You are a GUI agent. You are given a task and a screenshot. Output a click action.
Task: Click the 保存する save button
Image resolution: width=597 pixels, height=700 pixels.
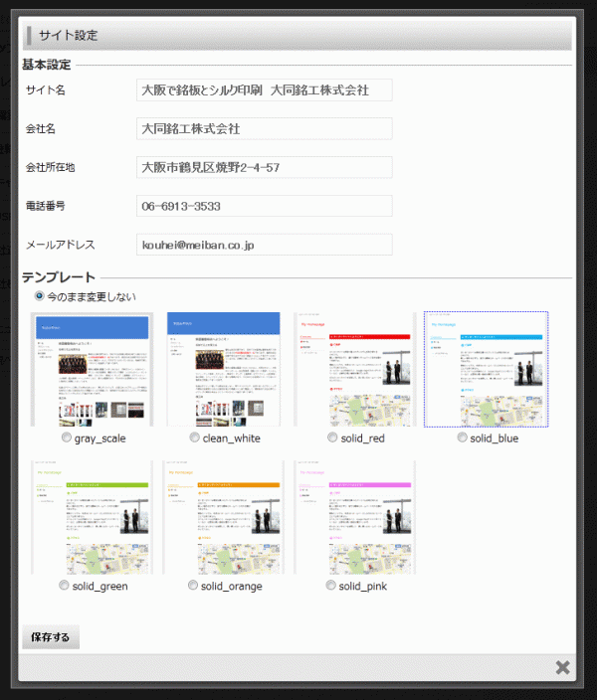(x=51, y=637)
